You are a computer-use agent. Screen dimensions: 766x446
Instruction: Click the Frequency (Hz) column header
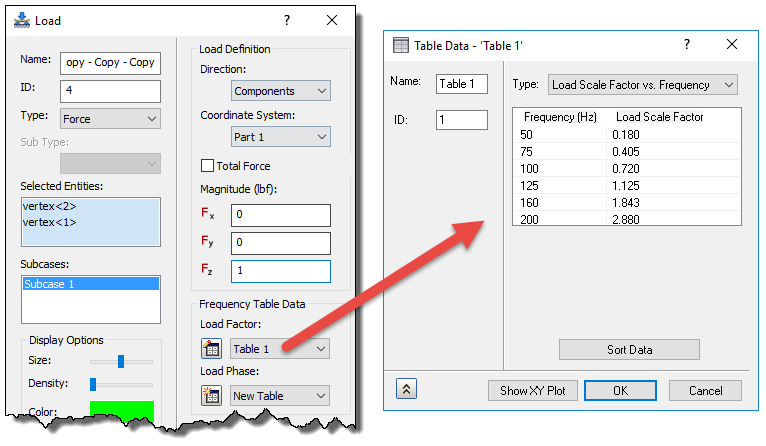pos(560,117)
